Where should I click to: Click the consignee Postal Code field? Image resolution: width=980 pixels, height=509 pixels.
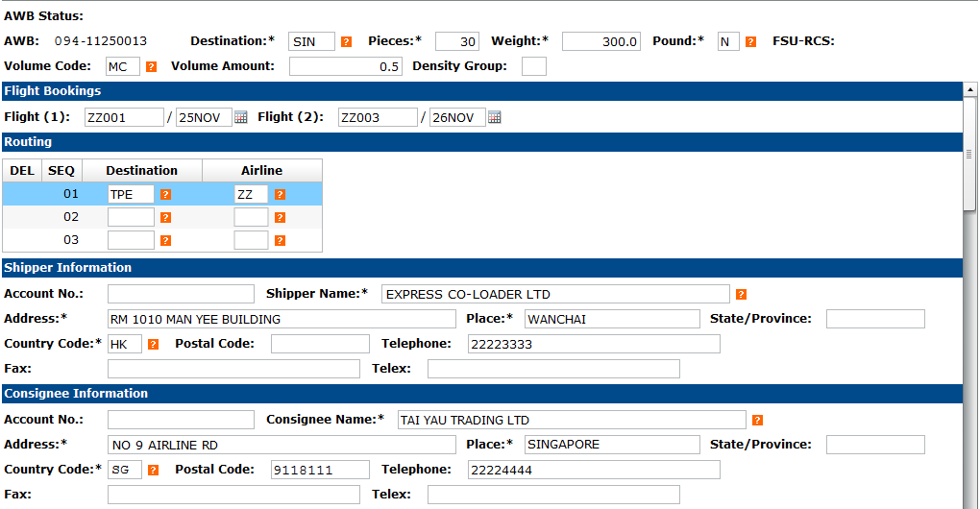point(320,470)
